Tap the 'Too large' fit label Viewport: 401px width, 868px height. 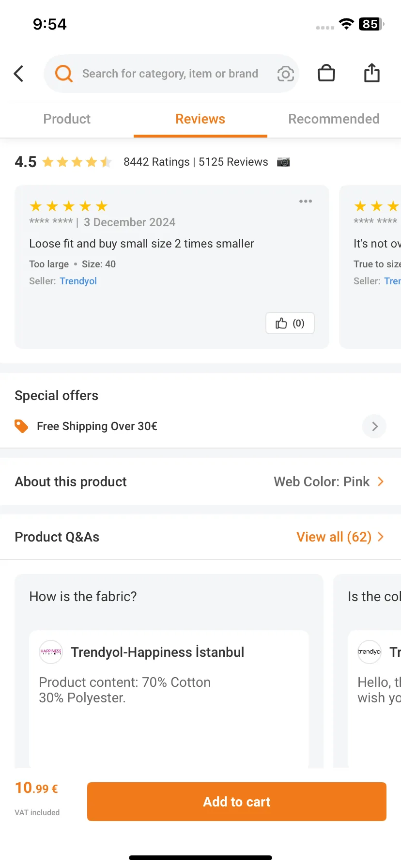49,264
